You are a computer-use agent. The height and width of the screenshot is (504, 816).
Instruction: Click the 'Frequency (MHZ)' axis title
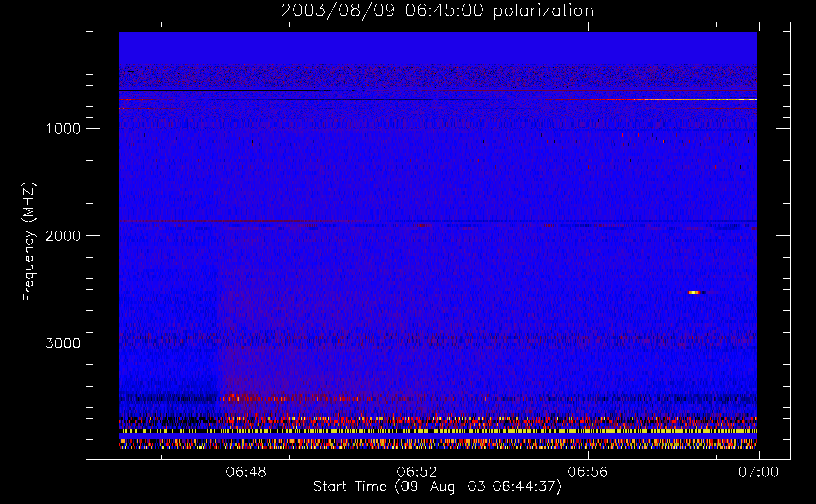29,242
